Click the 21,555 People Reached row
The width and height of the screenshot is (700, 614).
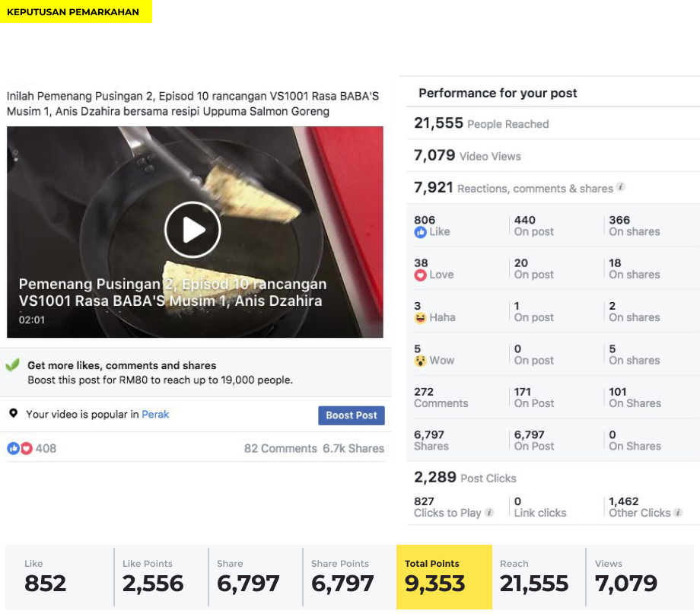[x=552, y=123]
